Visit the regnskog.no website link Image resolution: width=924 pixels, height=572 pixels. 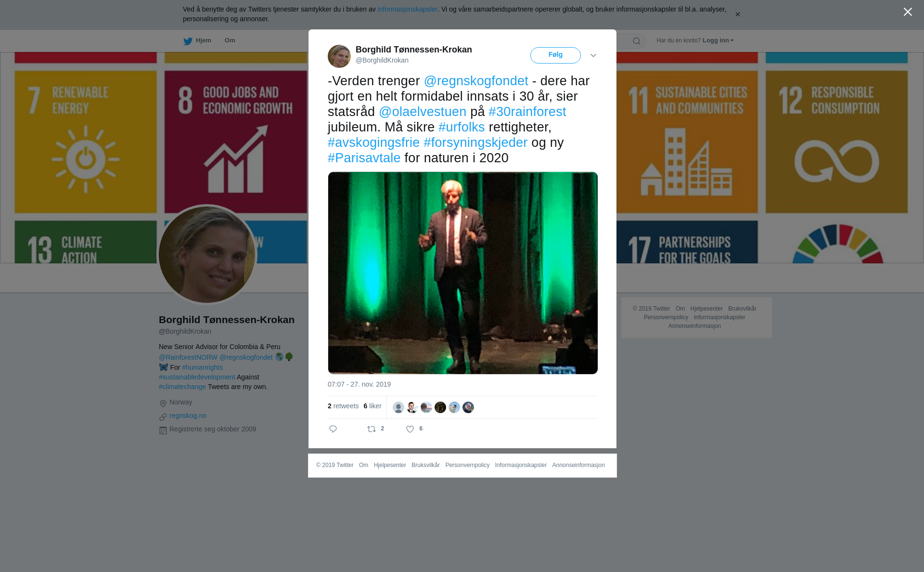pos(188,416)
